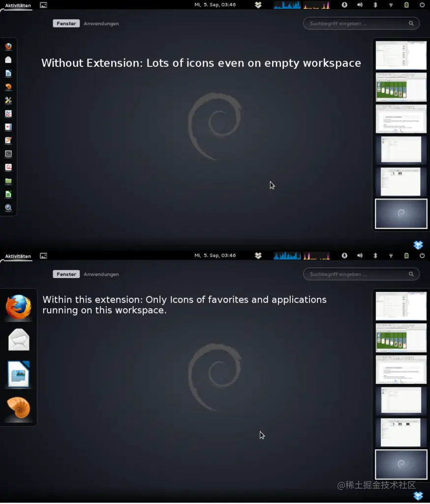The width and height of the screenshot is (430, 504).
Task: Launch LibreOffice Writer from the dock
Action: [18, 374]
